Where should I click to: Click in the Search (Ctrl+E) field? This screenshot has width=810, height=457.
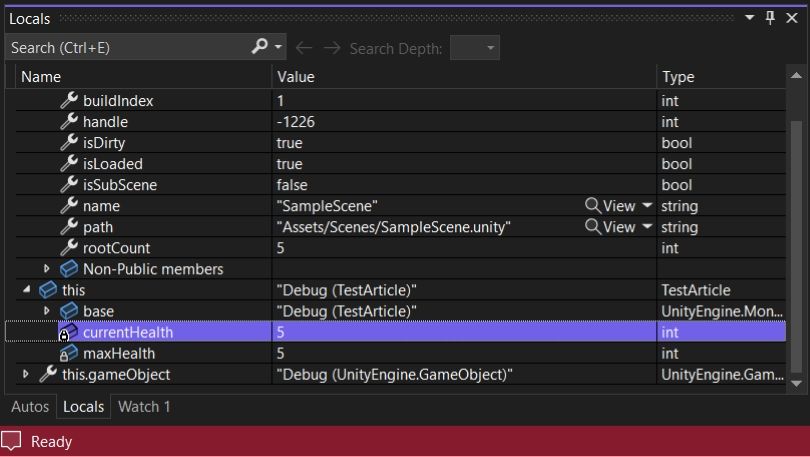coord(128,48)
